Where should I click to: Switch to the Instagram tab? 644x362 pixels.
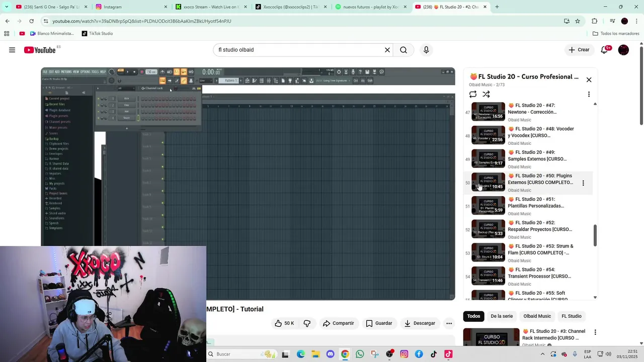click(132, 7)
